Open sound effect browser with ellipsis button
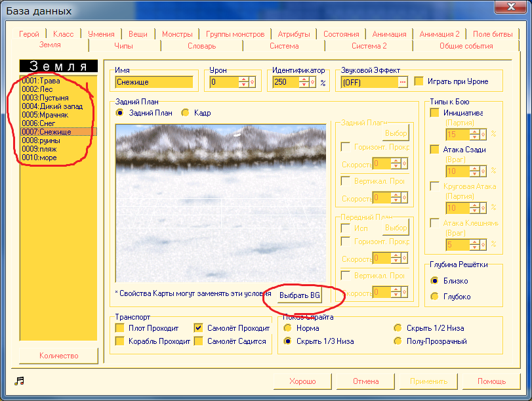Viewport: 532px width, 401px height. pyautogui.click(x=402, y=82)
